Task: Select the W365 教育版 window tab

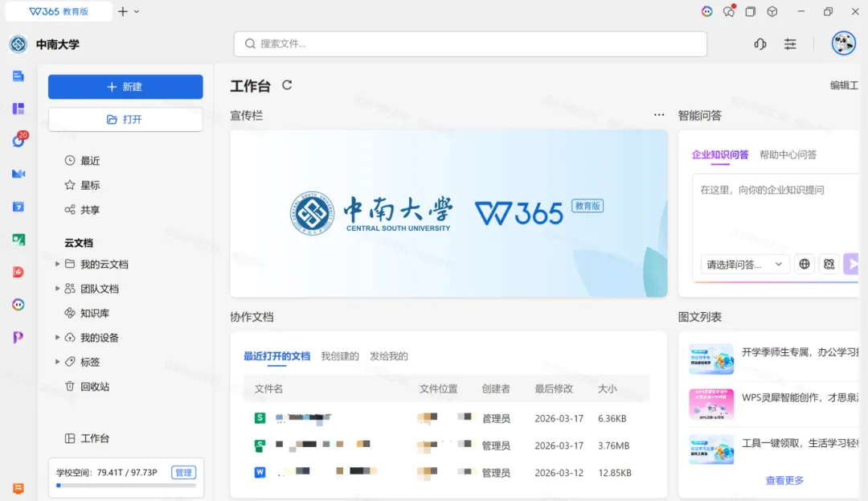Action: click(x=59, y=11)
